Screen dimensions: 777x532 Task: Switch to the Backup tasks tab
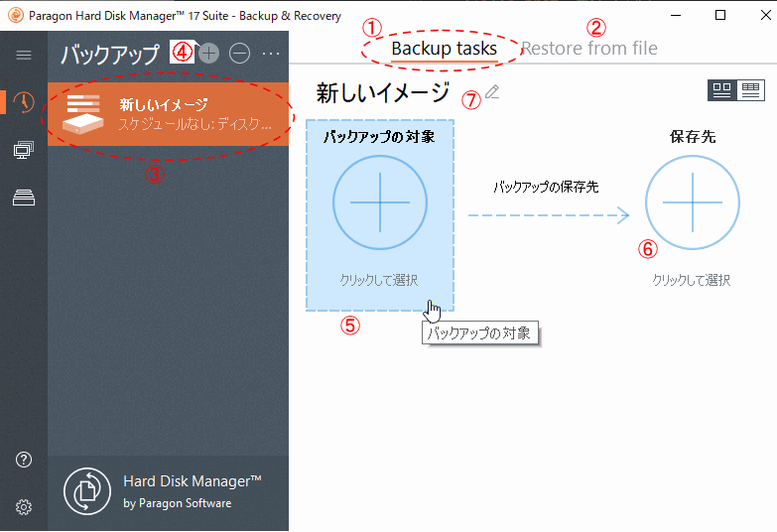coord(444,49)
